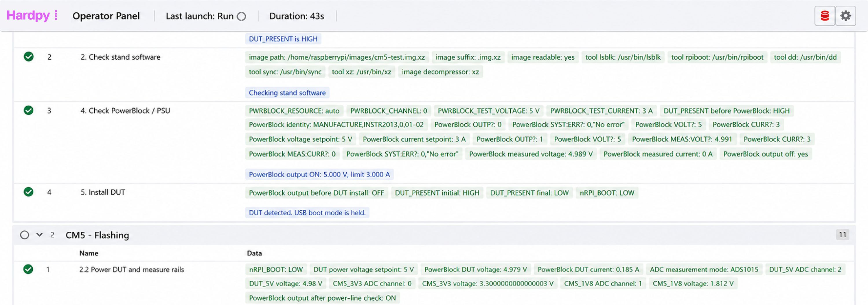Click the 'PowerBlock OUTP?: 1' chip
Viewport: 868px width, 305px height.
pyautogui.click(x=510, y=139)
